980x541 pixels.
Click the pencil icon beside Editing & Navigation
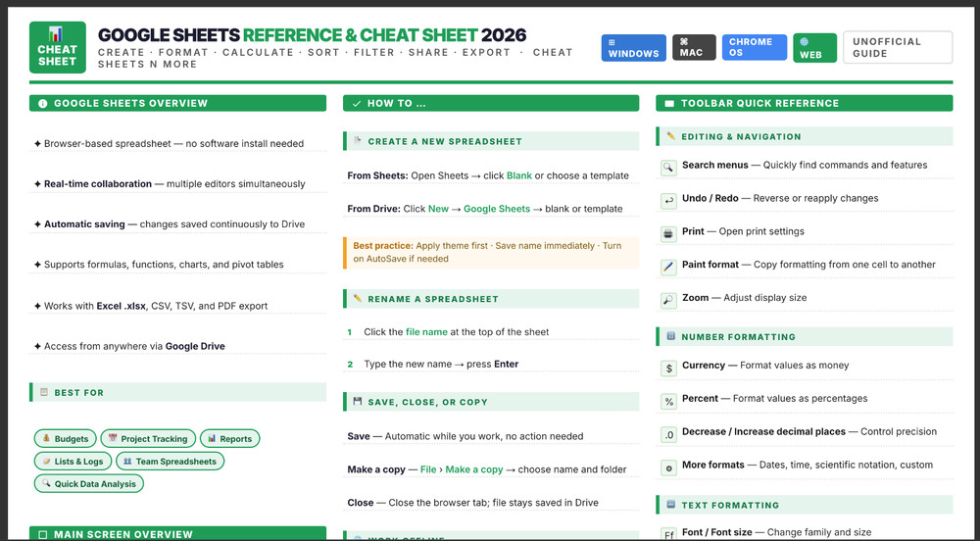(670, 135)
